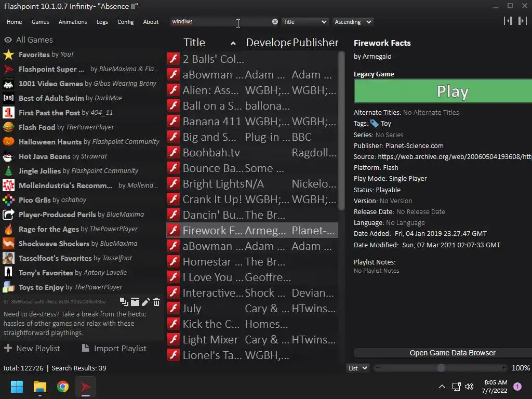Clear the search with the X icon

275,22
